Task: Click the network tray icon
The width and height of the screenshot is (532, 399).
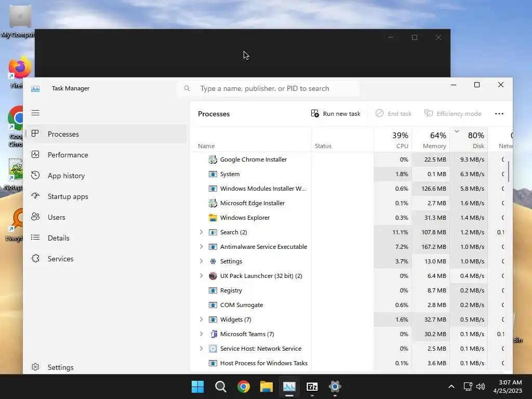Action: (x=468, y=387)
